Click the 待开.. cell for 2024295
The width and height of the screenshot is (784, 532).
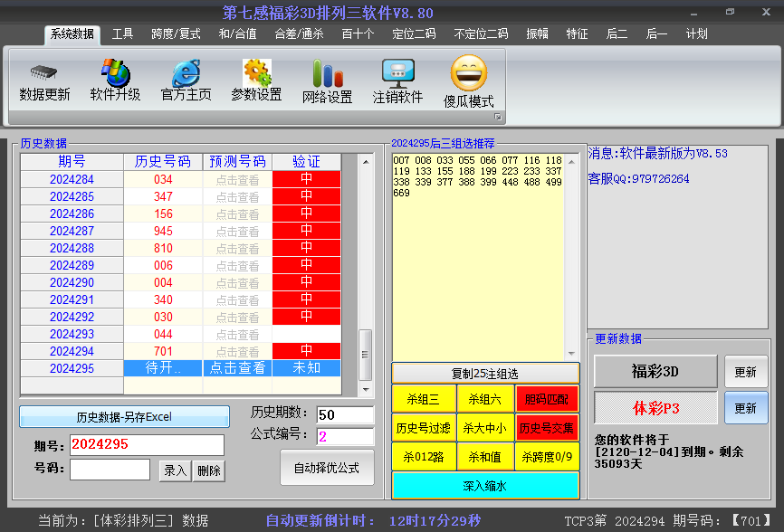tap(163, 368)
